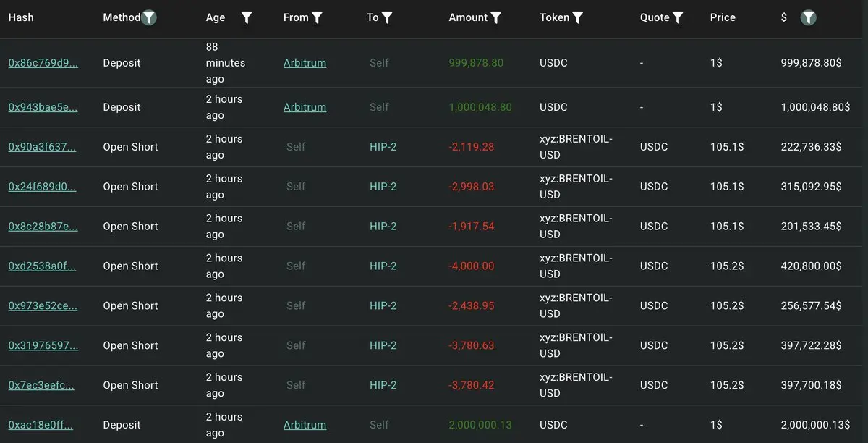Open the From column filter icon
868x443 pixels.
pyautogui.click(x=317, y=17)
